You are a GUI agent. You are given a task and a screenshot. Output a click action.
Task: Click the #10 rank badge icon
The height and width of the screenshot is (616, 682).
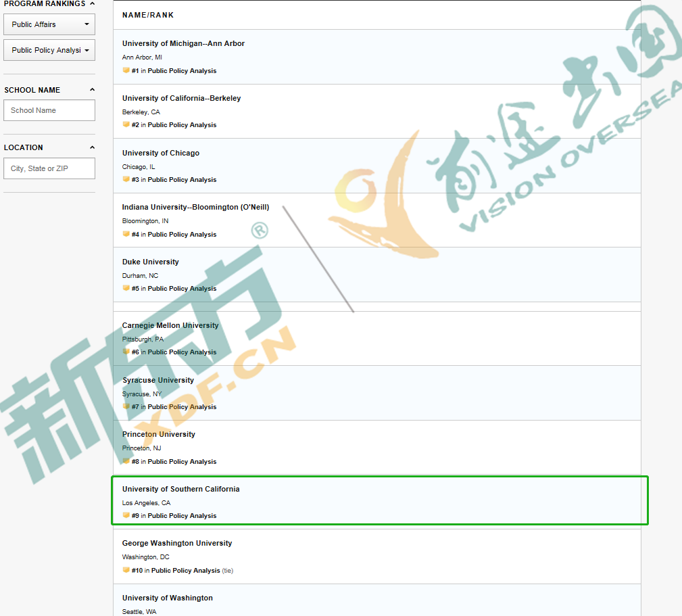pyautogui.click(x=126, y=570)
